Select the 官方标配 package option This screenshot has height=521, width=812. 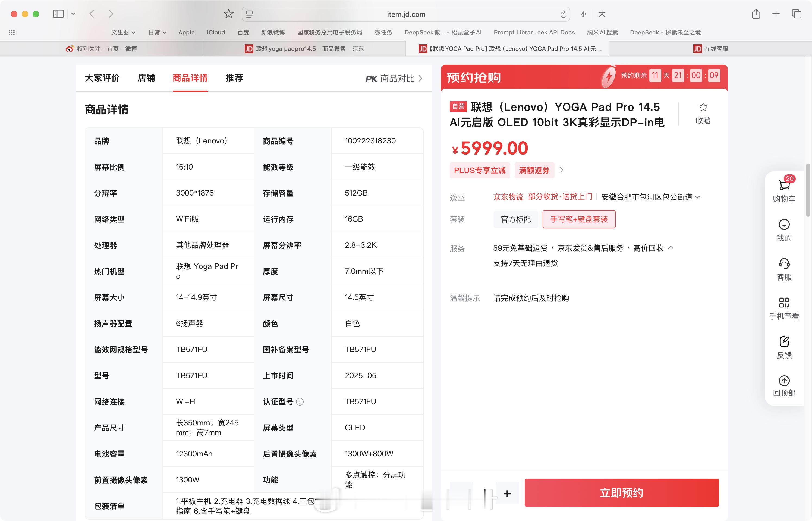516,219
